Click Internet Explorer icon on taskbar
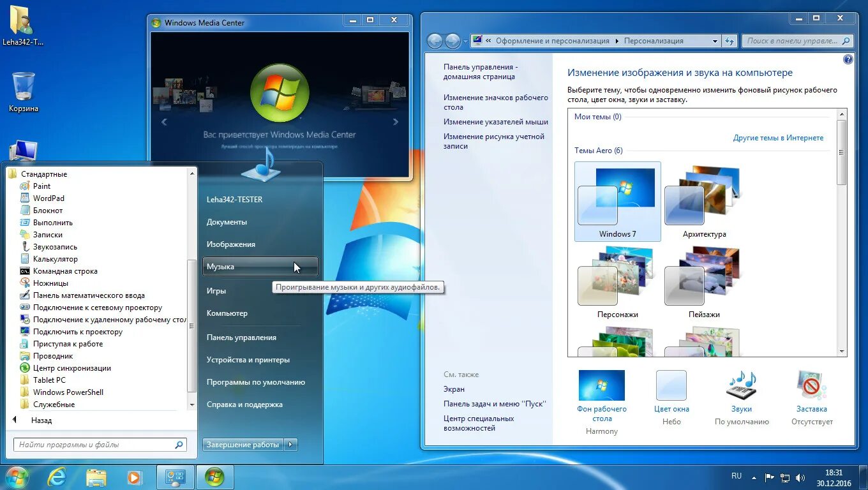 tap(57, 477)
